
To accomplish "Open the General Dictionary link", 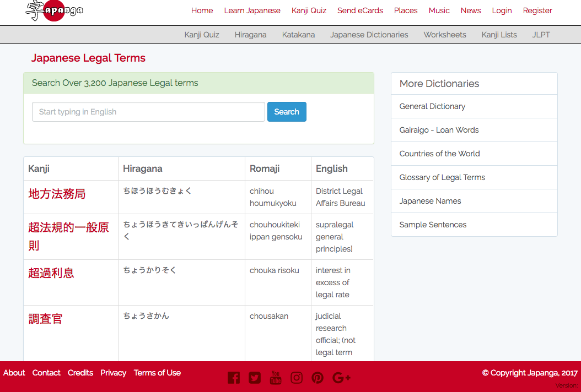I will (432, 106).
